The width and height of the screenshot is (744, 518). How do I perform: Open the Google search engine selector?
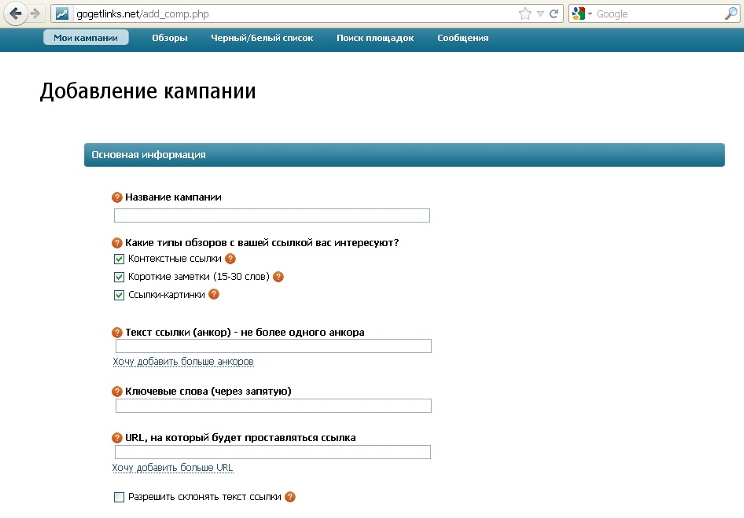click(582, 14)
